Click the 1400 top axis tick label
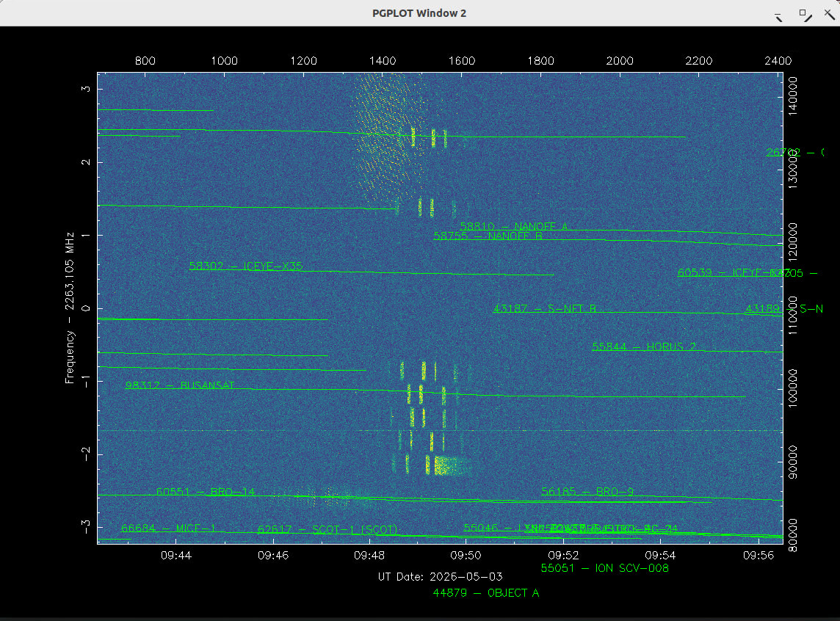840x621 pixels. click(x=383, y=61)
